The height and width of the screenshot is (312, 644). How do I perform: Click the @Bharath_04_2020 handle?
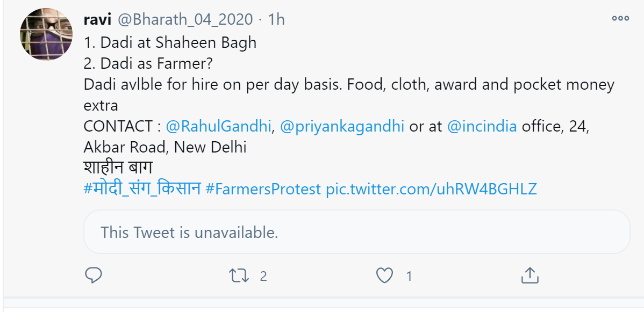(185, 20)
